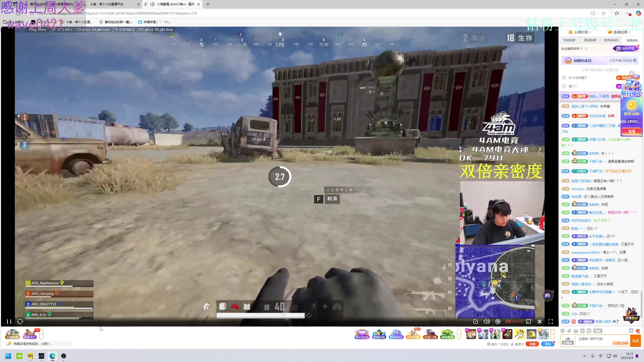
Task: Open 森林物语 activity icon
Action: 448,334
